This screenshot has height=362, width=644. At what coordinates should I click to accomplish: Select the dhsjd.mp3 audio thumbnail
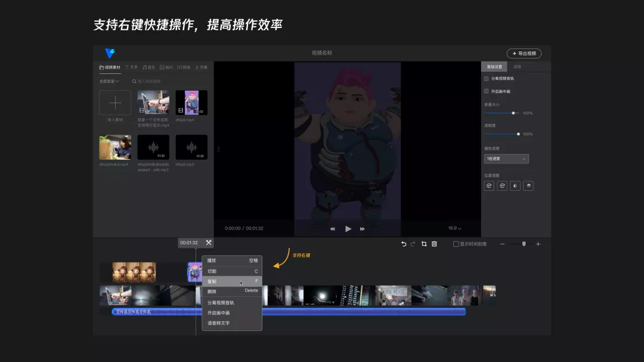[191, 147]
